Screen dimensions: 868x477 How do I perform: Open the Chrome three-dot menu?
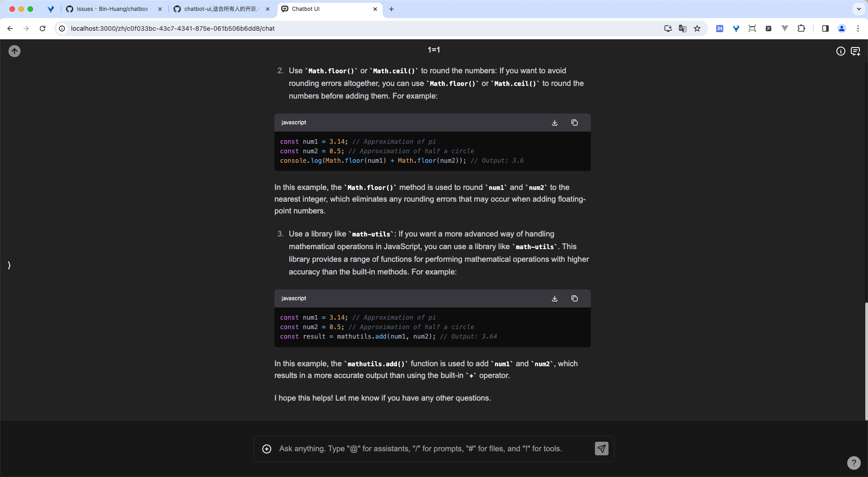(x=858, y=28)
